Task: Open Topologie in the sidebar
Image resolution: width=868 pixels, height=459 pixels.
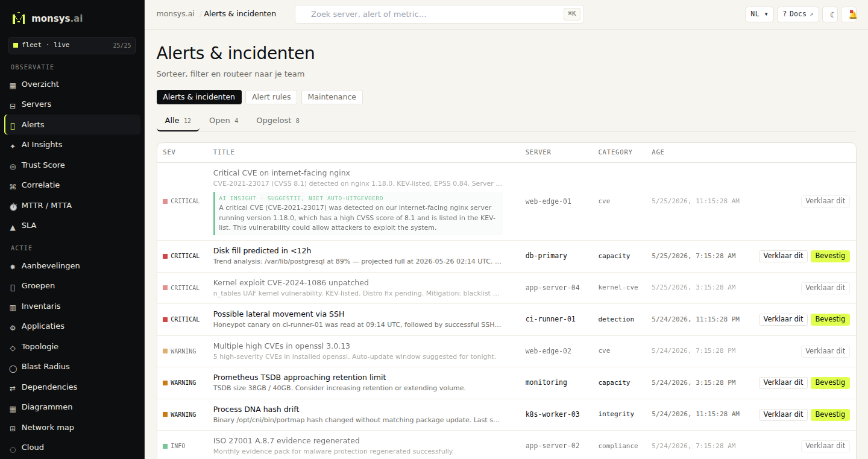Action: [72, 347]
